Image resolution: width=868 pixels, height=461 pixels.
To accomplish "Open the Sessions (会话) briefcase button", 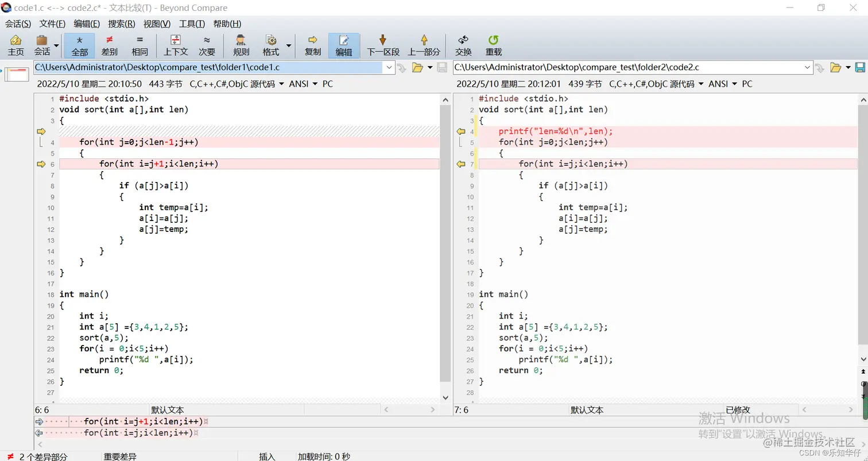I will click(x=41, y=45).
